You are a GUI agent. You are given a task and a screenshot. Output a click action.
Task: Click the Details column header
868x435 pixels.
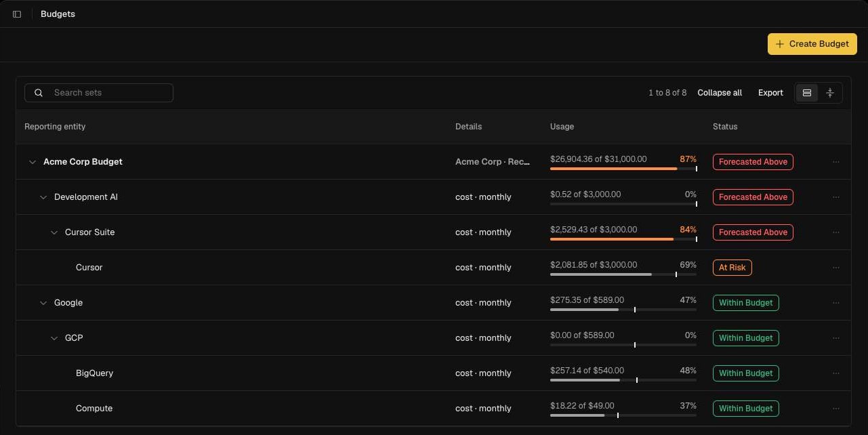(468, 127)
